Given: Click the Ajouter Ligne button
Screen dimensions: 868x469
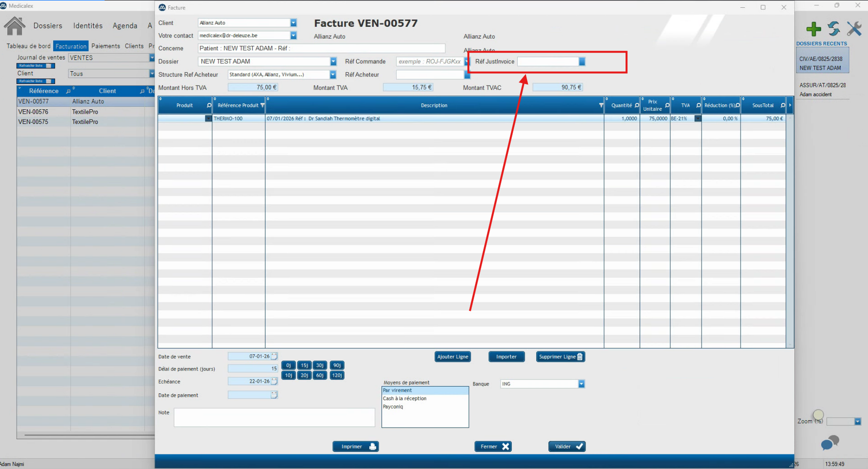Looking at the screenshot, I should pyautogui.click(x=452, y=357).
